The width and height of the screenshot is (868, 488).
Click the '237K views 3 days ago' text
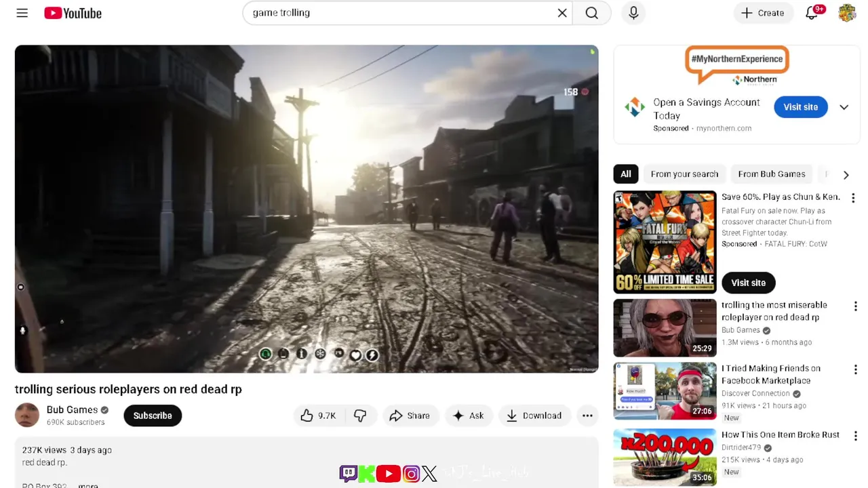[x=66, y=450]
